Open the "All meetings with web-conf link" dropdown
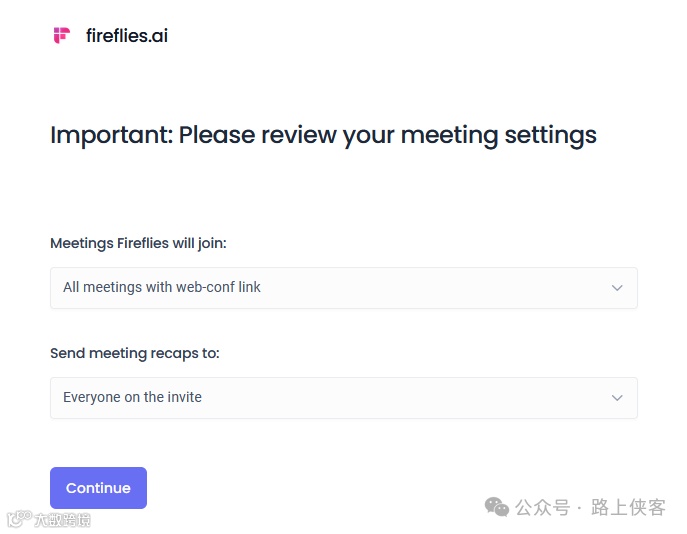Image resolution: width=687 pixels, height=534 pixels. (343, 288)
